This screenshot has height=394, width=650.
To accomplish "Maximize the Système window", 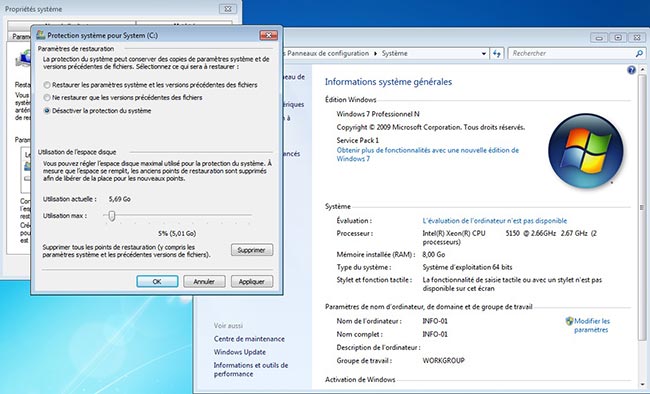I will [618, 38].
